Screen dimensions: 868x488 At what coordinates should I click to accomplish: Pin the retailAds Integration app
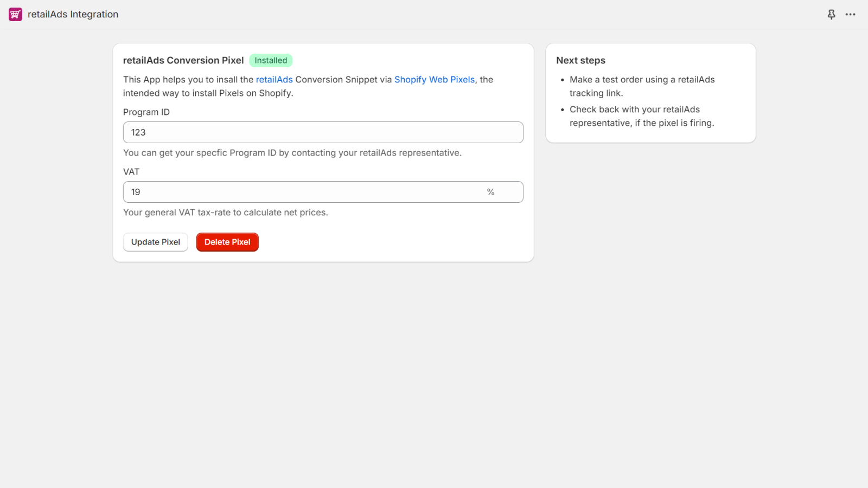coord(831,15)
